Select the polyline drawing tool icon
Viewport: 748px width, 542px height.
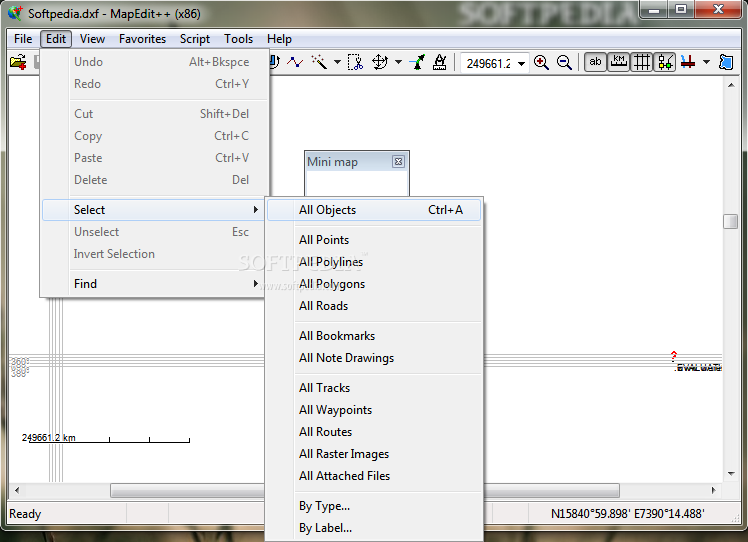[295, 62]
